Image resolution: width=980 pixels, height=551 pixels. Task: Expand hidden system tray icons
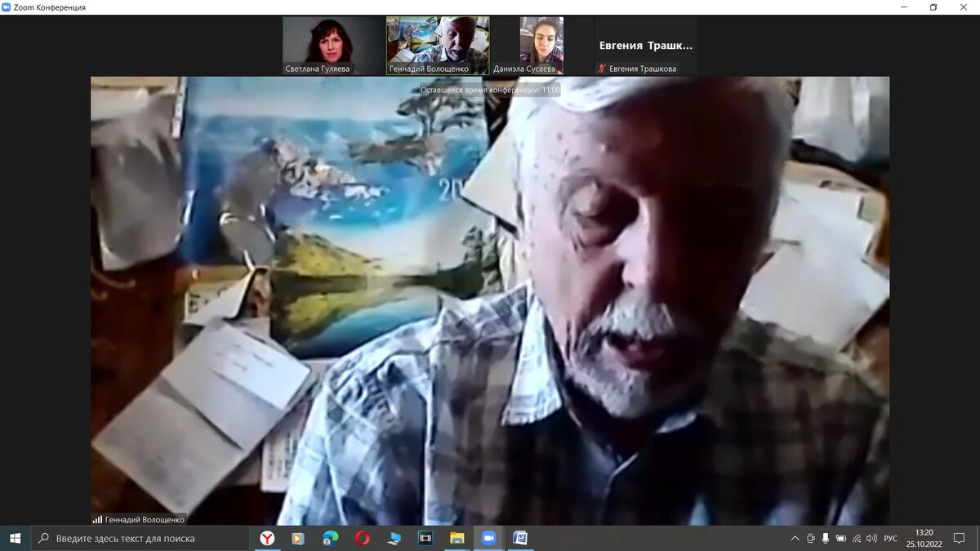[795, 539]
